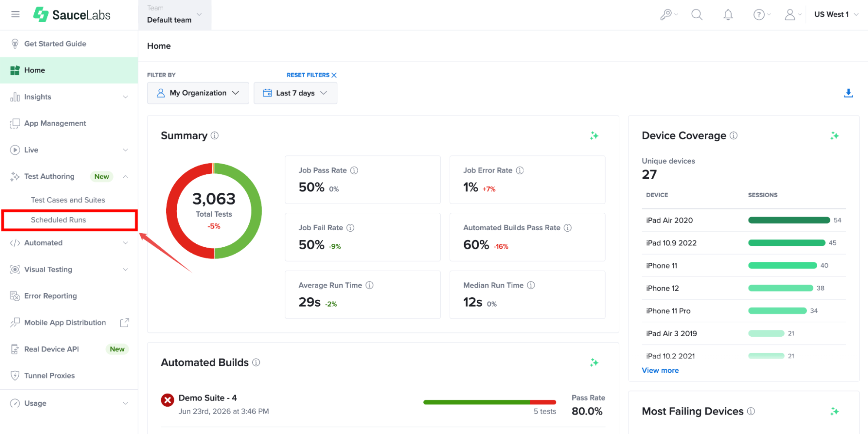Open the My Organization filter dropdown
Image resolution: width=868 pixels, height=434 pixels.
click(198, 93)
